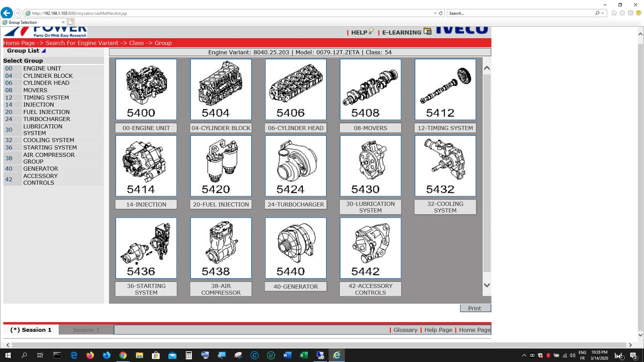Switch to Session 2 tab
The image size is (644, 362).
click(x=86, y=330)
